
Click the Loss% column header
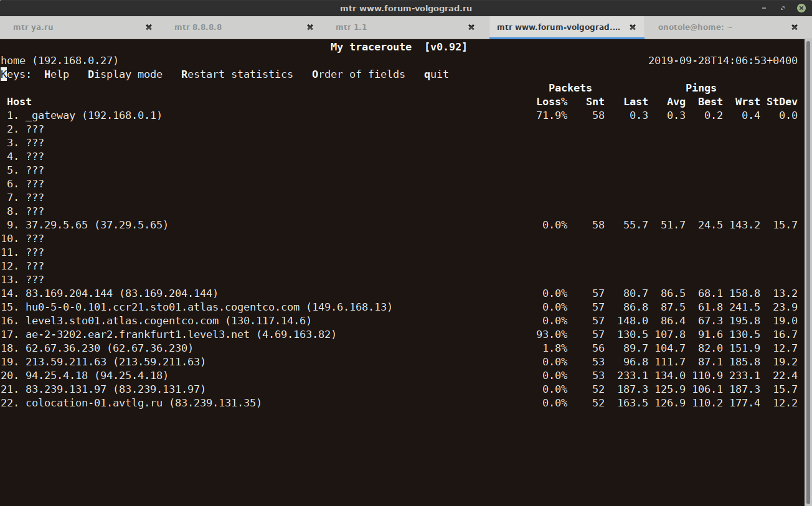point(552,101)
